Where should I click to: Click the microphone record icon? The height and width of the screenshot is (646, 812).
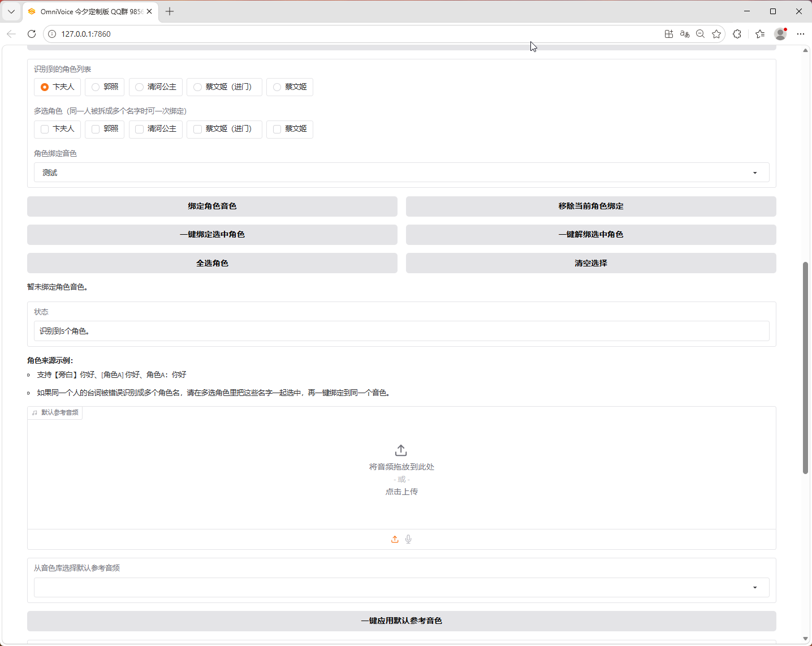point(408,539)
